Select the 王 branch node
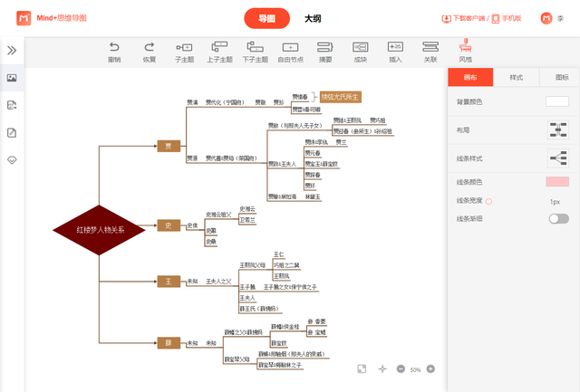This screenshot has height=392, width=580. pyautogui.click(x=169, y=282)
